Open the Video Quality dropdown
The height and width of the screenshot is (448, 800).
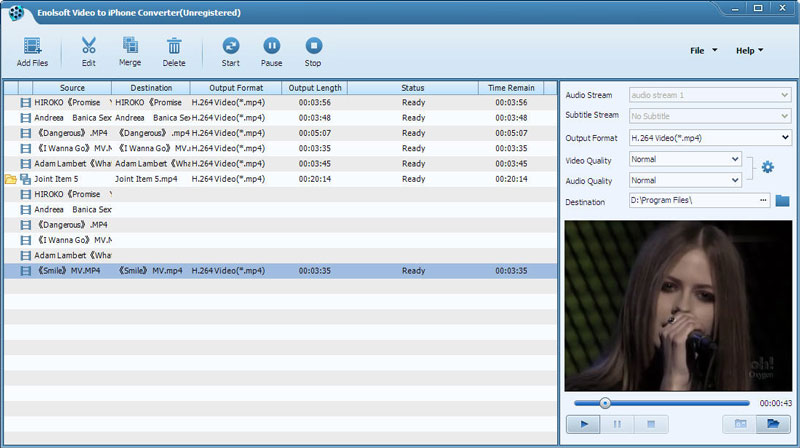tap(685, 159)
